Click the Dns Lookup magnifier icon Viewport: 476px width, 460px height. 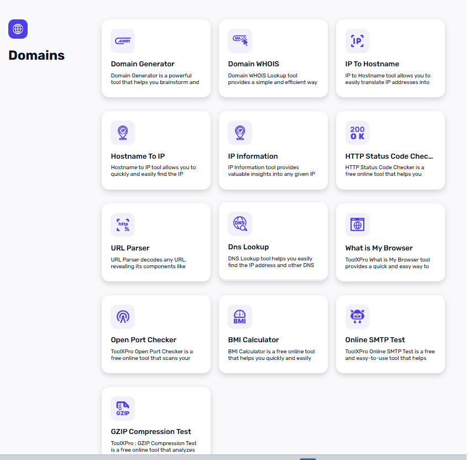(x=239, y=224)
